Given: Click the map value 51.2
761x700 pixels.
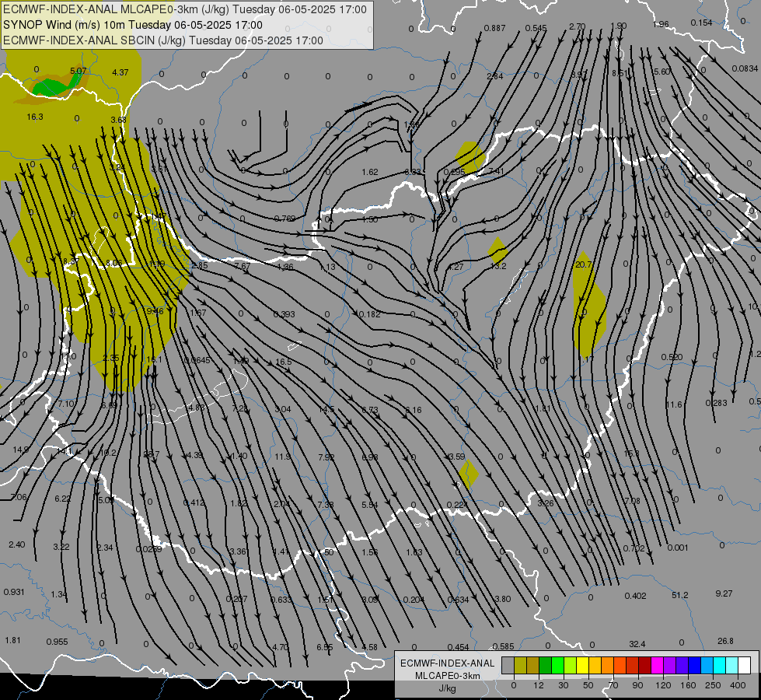Looking at the screenshot, I should pos(680,595).
